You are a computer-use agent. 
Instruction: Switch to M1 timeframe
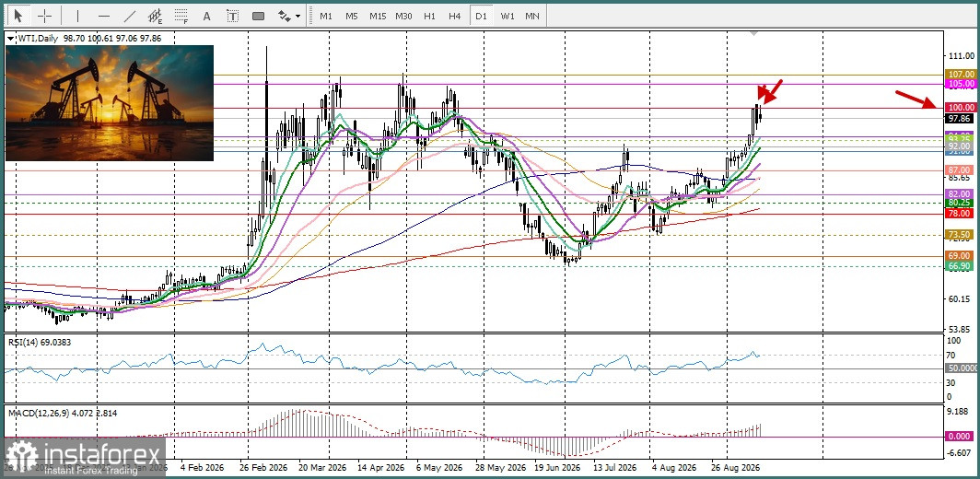[326, 16]
